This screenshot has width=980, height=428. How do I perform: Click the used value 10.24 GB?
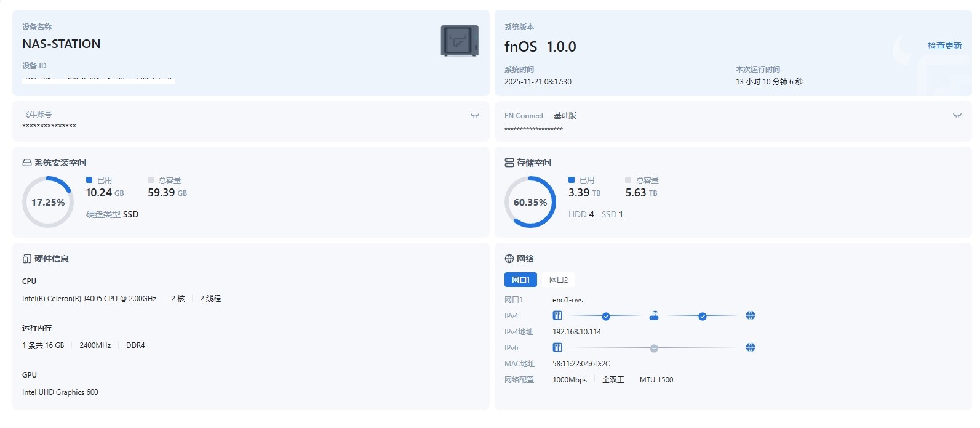[105, 193]
